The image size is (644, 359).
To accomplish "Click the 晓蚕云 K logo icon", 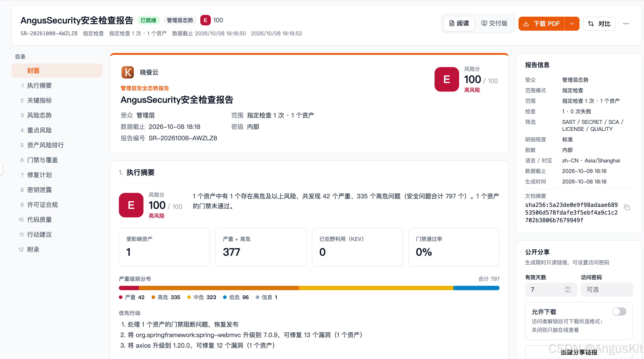I will point(127,73).
